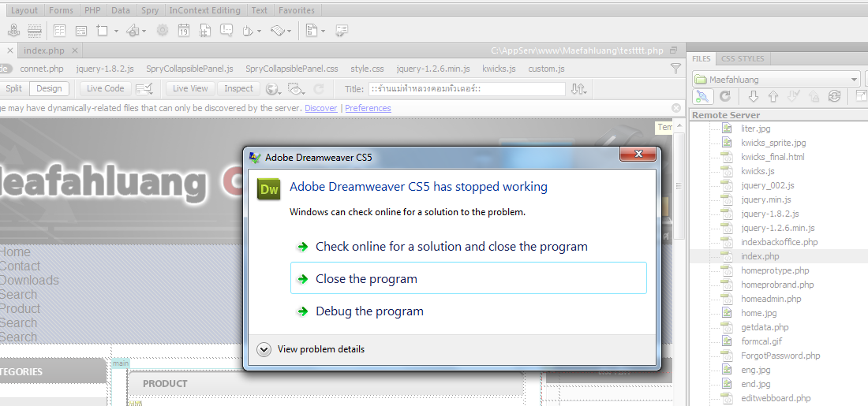Click the Script insert icon
868x406 pixels.
coord(277,31)
